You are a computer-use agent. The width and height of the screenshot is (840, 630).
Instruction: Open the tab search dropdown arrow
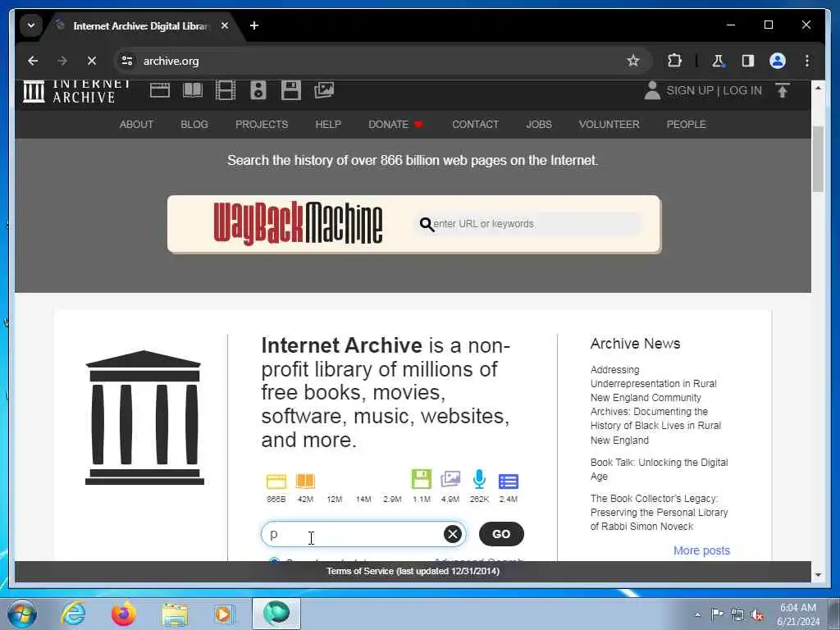[x=31, y=25]
